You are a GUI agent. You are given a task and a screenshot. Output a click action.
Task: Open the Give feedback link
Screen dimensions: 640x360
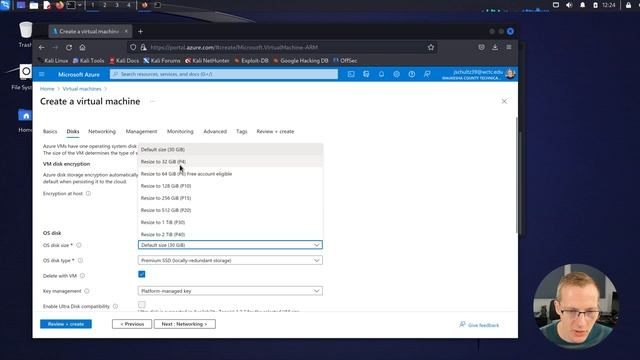(479, 325)
